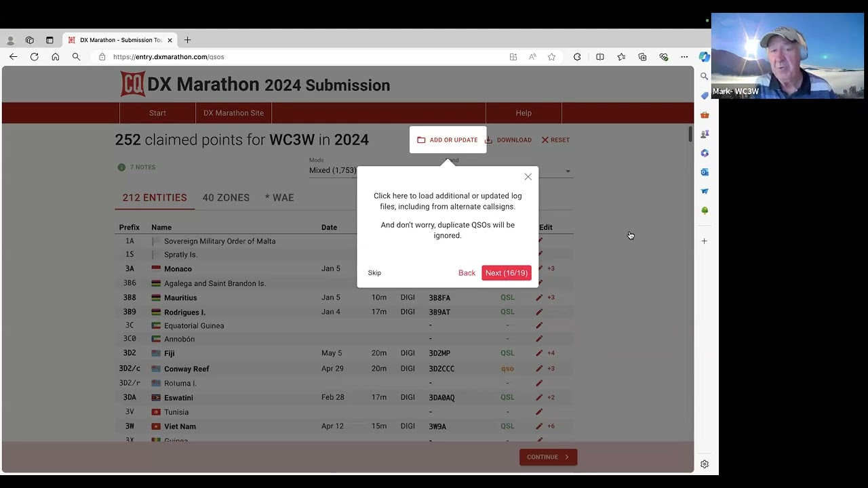Open the browser home page
The image size is (868, 488).
55,57
